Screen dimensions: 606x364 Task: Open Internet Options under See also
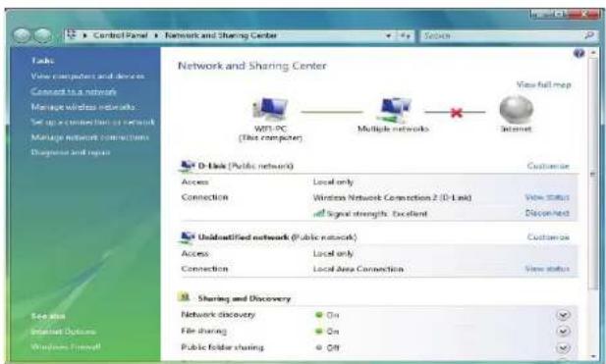[x=64, y=332]
